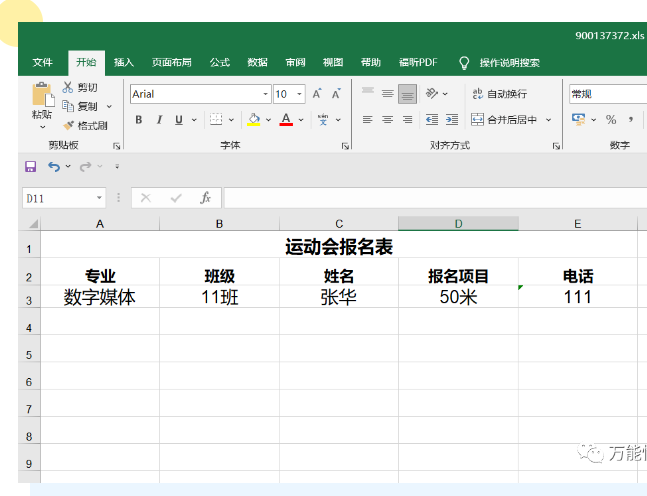Image resolution: width=647 pixels, height=496 pixels.
Task: Select row 3 header
Action: (x=29, y=297)
